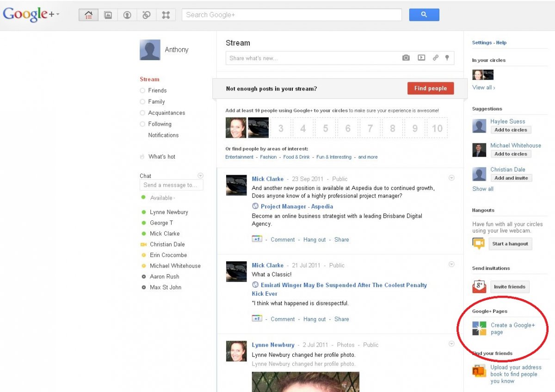
Task: Open What's hot in the sidebar
Action: coord(162,157)
